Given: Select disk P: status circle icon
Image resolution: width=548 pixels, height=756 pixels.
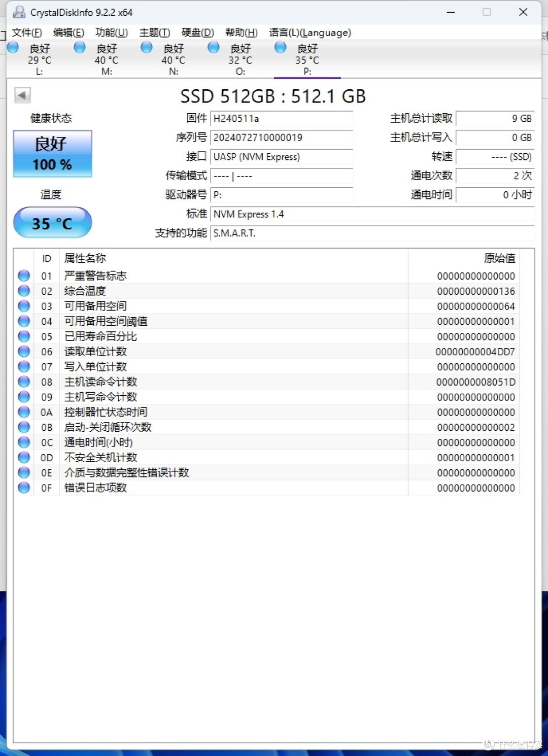Looking at the screenshot, I should point(281,48).
